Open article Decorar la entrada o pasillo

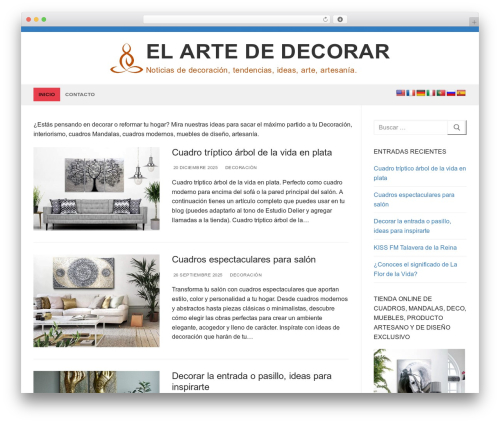(x=251, y=381)
